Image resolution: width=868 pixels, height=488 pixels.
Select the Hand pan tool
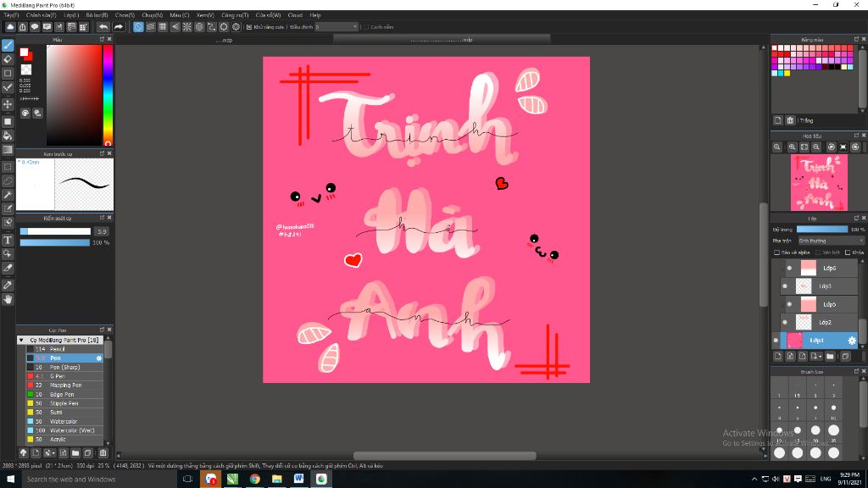pyautogui.click(x=8, y=299)
